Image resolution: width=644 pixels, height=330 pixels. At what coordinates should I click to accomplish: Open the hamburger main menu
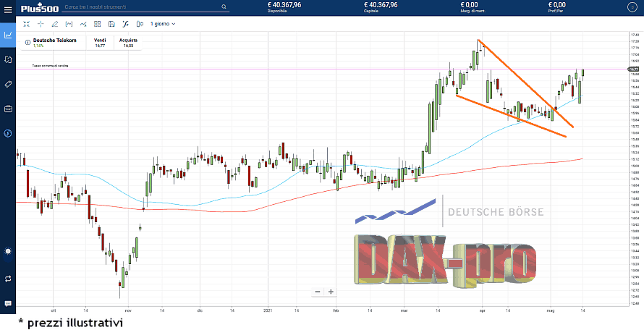click(8, 9)
